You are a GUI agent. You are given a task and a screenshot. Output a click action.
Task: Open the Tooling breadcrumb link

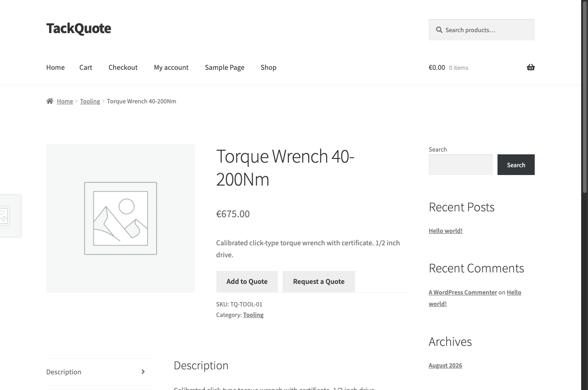pyautogui.click(x=90, y=101)
